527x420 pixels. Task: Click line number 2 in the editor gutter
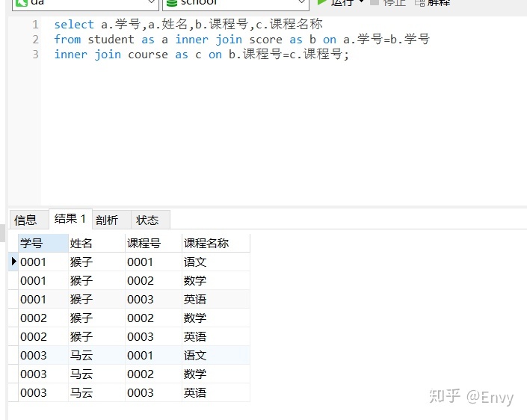coord(35,40)
